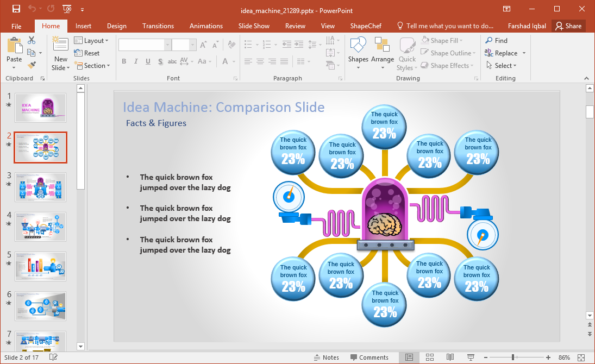Screen dimensions: 595x364
Task: Start slide show from status bar icon
Action: (471, 357)
